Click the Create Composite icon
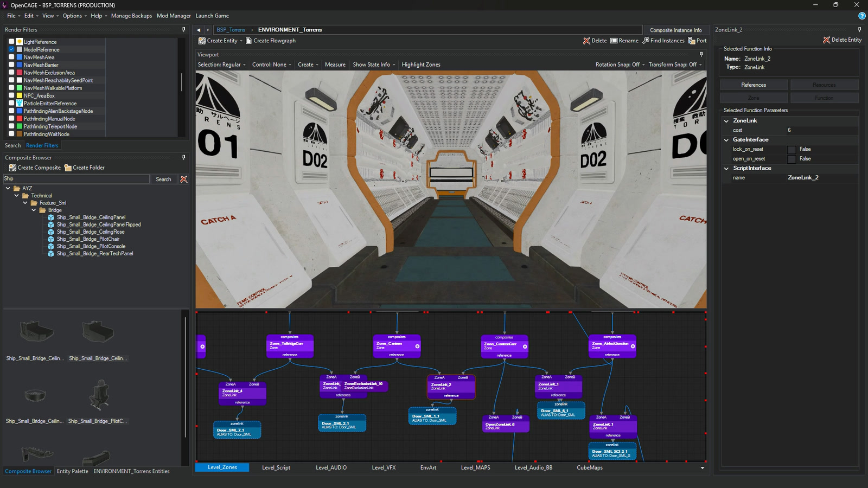This screenshot has height=488, width=868. click(12, 168)
